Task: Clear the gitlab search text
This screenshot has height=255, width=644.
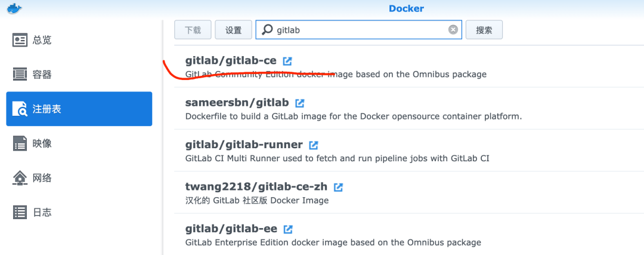Action: [453, 29]
